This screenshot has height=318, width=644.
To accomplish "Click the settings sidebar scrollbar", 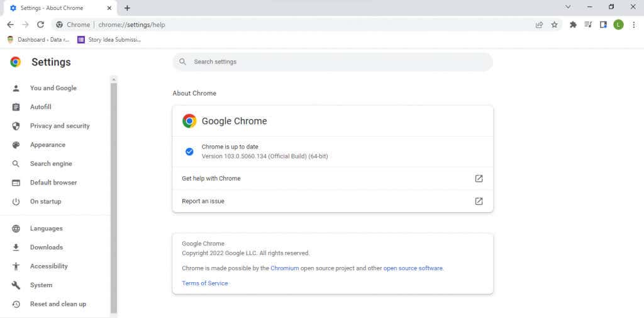I will pyautogui.click(x=114, y=195).
